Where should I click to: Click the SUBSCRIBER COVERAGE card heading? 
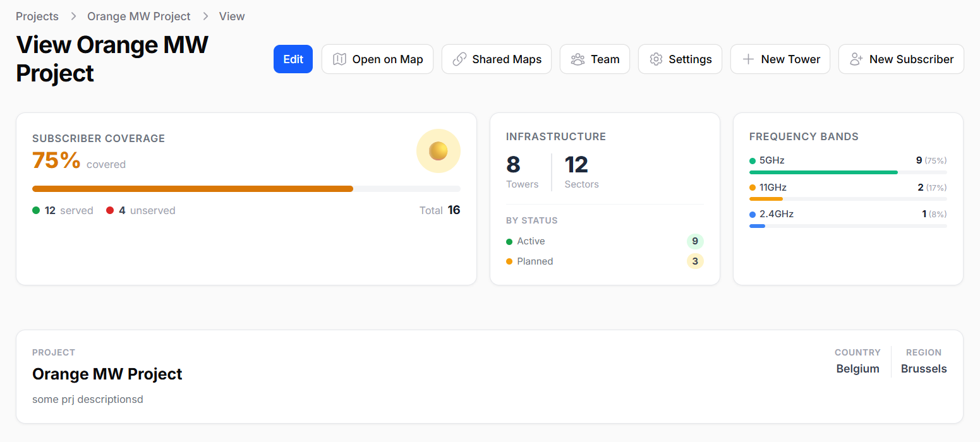pos(99,138)
